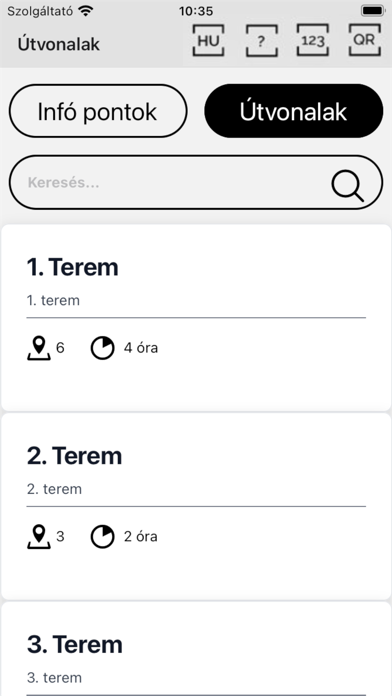Tap location pin icon in 2. Terem card
The image size is (392, 696).
(39, 537)
